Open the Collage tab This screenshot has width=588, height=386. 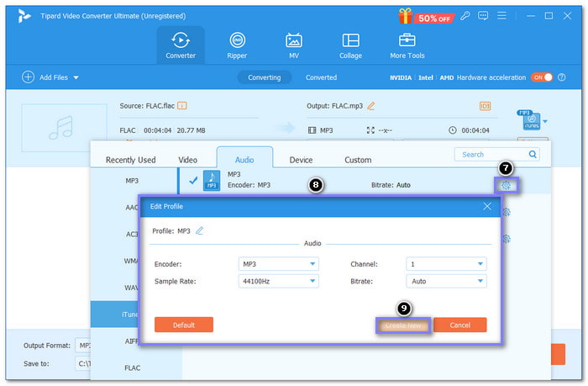[x=350, y=45]
